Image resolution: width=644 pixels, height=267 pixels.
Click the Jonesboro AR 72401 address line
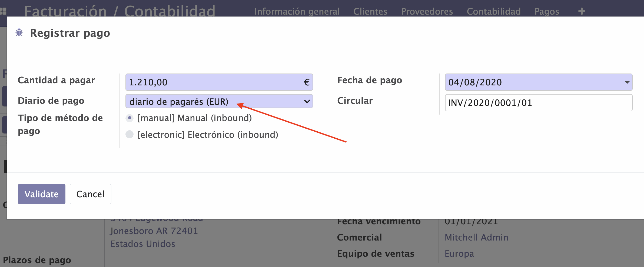click(x=154, y=231)
